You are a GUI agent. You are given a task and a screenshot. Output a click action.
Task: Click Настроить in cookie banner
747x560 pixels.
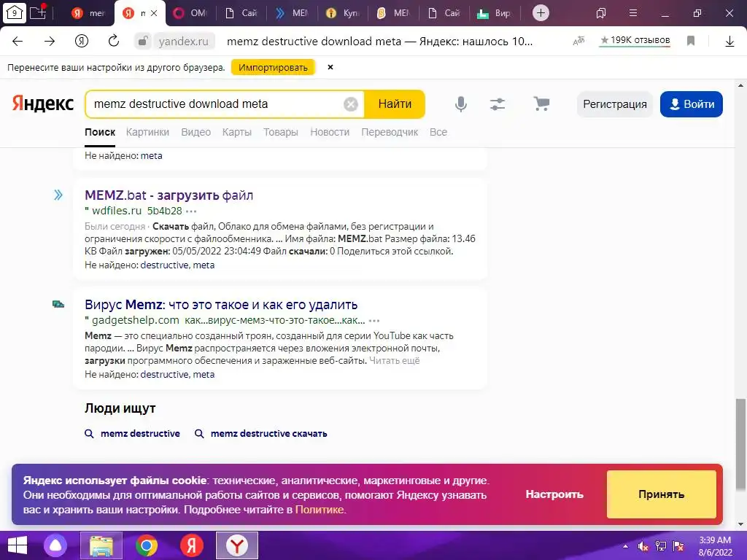pos(554,494)
